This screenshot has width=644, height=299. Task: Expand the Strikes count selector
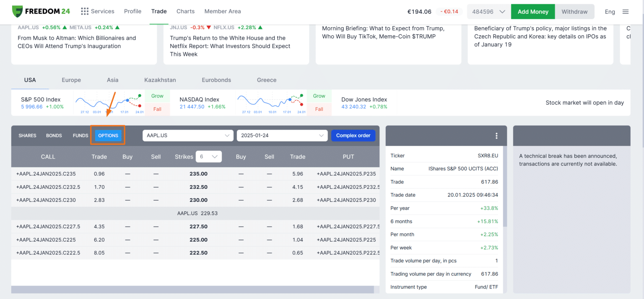coord(209,156)
